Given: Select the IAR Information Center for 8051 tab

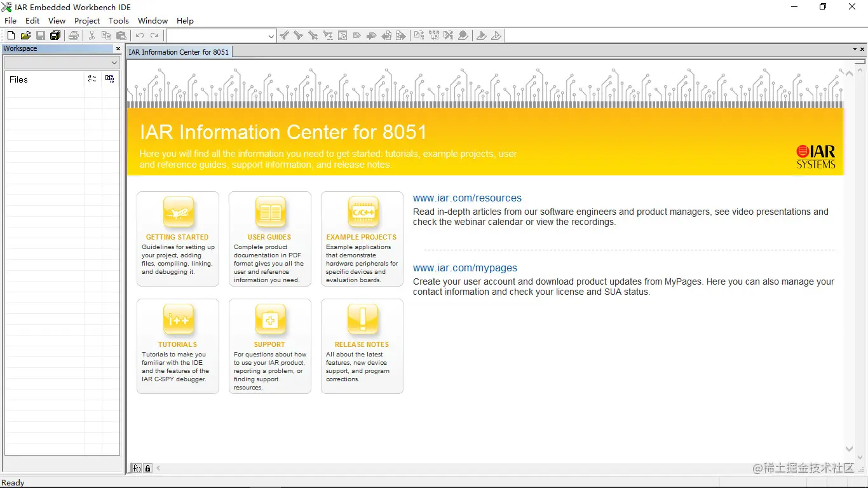Looking at the screenshot, I should [179, 52].
